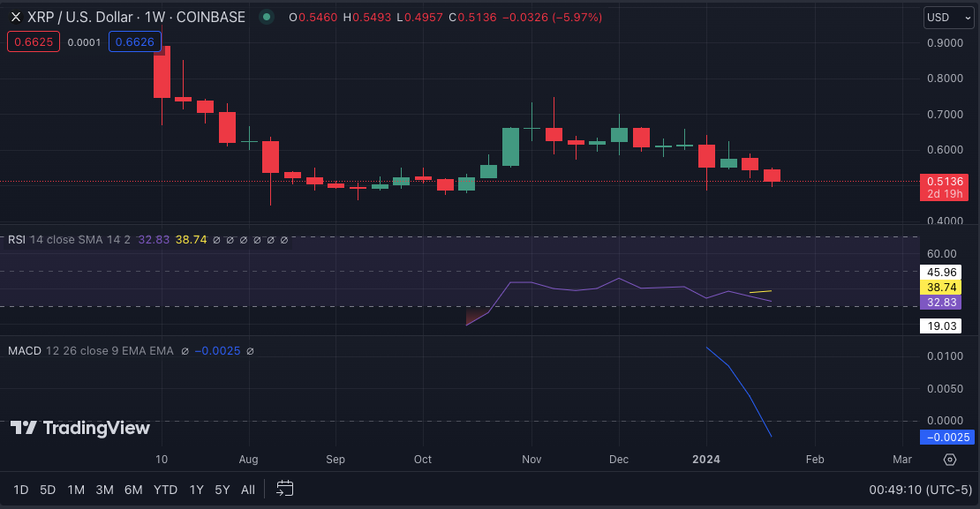The image size is (980, 509).
Task: Click the high price H0.5493 value
Action: click(368, 18)
